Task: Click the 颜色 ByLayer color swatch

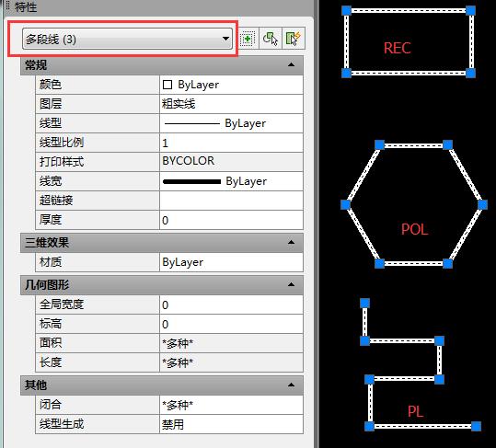Action: 167,85
